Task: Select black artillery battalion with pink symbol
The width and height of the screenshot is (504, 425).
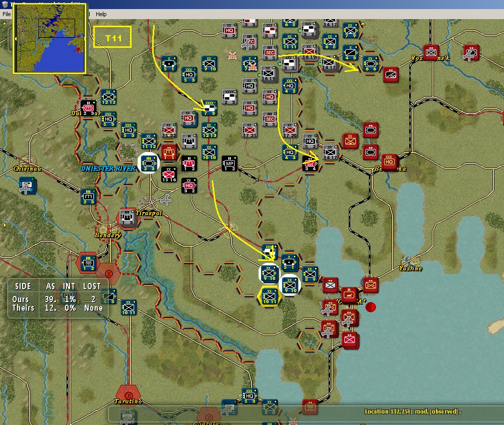Action: pyautogui.click(x=189, y=163)
